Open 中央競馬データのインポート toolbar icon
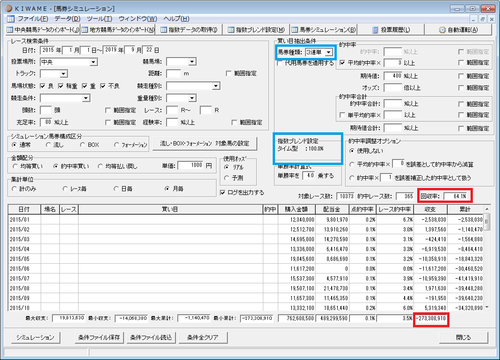This screenshot has height=360, width=500. [10, 30]
